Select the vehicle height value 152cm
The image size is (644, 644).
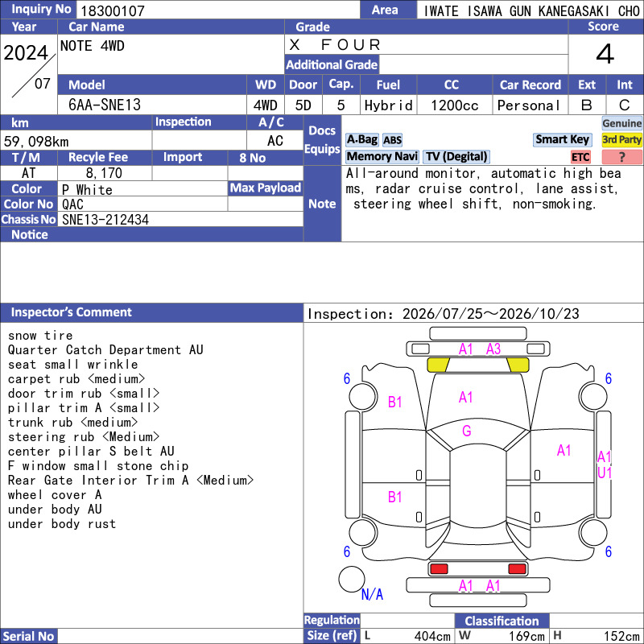pos(621,636)
